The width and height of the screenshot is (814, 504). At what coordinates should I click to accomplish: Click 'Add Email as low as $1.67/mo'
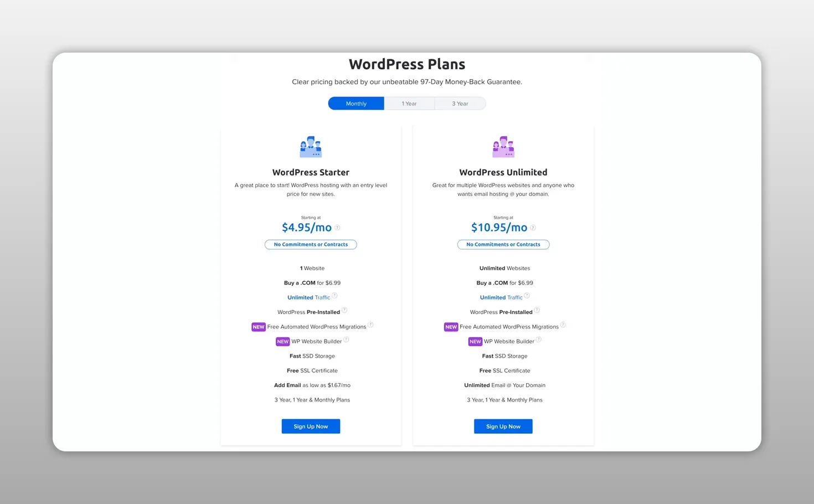click(x=312, y=385)
